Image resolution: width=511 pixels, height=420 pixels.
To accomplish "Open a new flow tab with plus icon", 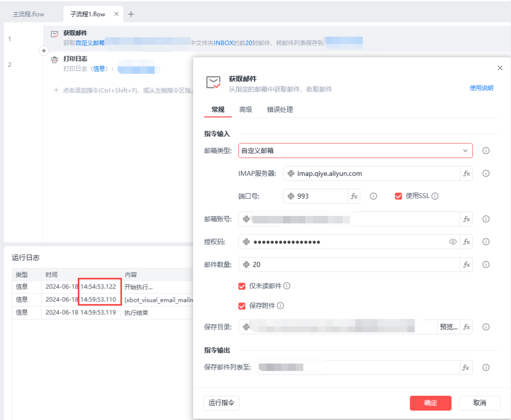I will coord(131,14).
